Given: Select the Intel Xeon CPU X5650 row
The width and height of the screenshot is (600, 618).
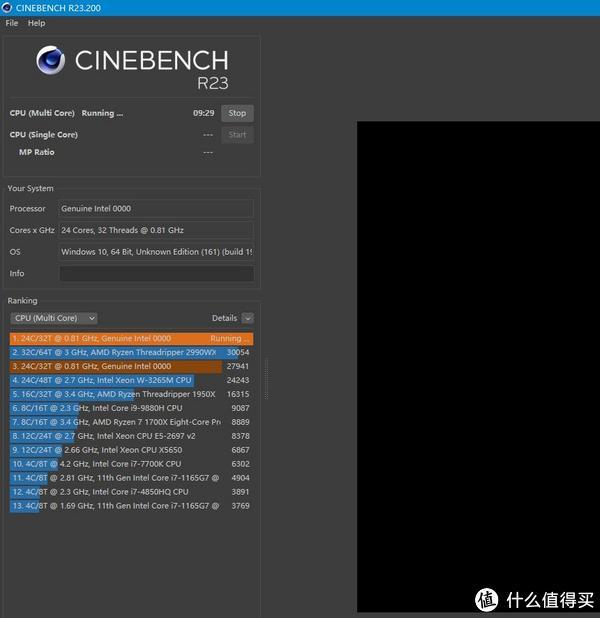Looking at the screenshot, I should [132, 450].
